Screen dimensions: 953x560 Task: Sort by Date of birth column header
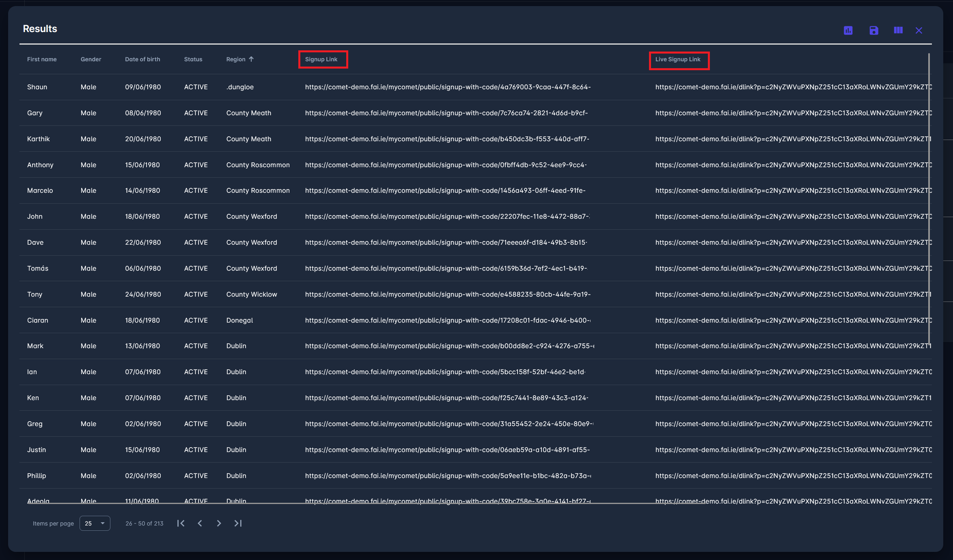pos(142,59)
